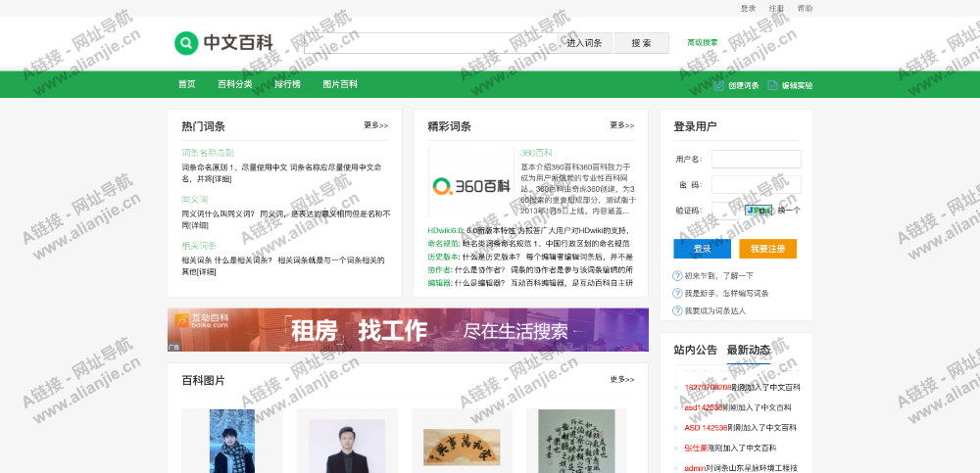The image size is (980, 473).
Task: Click 初来乍到，了解一下 help link
Action: pyautogui.click(x=718, y=275)
